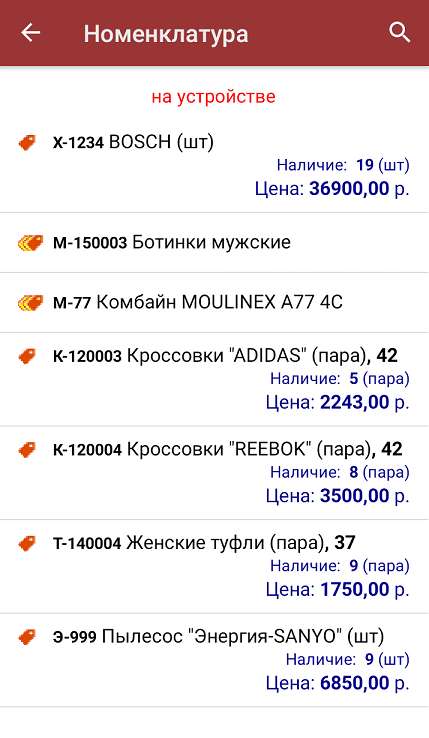Image resolution: width=429 pixels, height=738 pixels.
Task: Select K-120003 Кроссовки "ADIDAS" item name
Action: 225,356
